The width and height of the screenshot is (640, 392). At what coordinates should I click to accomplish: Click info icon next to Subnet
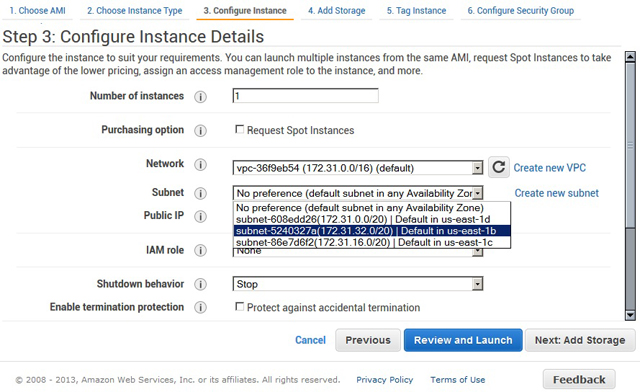coord(200,193)
